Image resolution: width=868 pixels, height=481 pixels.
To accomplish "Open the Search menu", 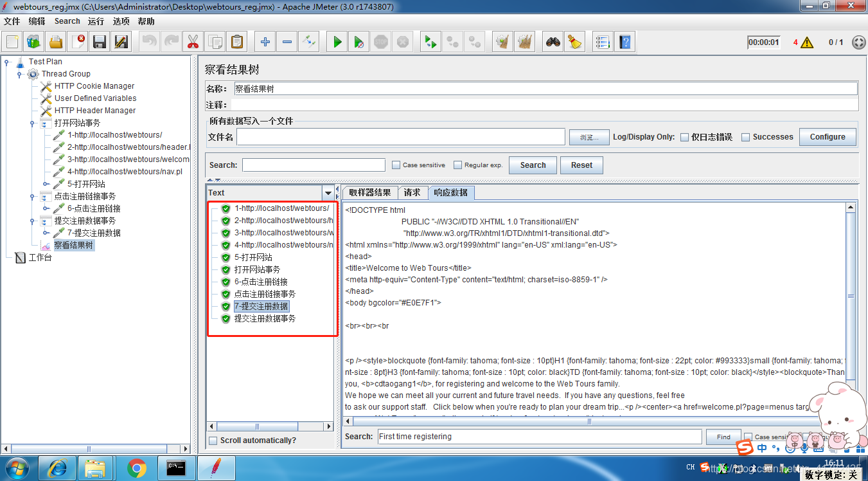I will [x=67, y=21].
